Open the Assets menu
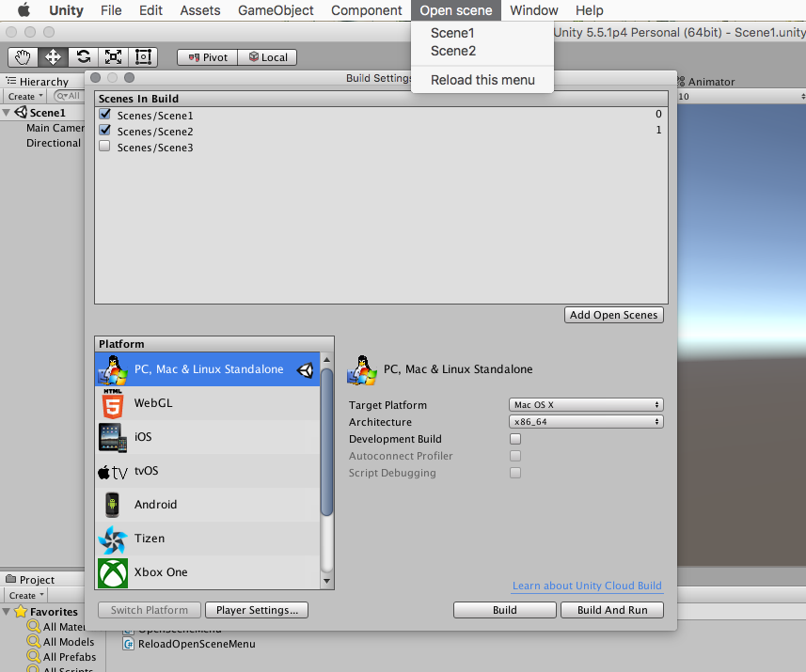This screenshot has width=806, height=672. [200, 10]
